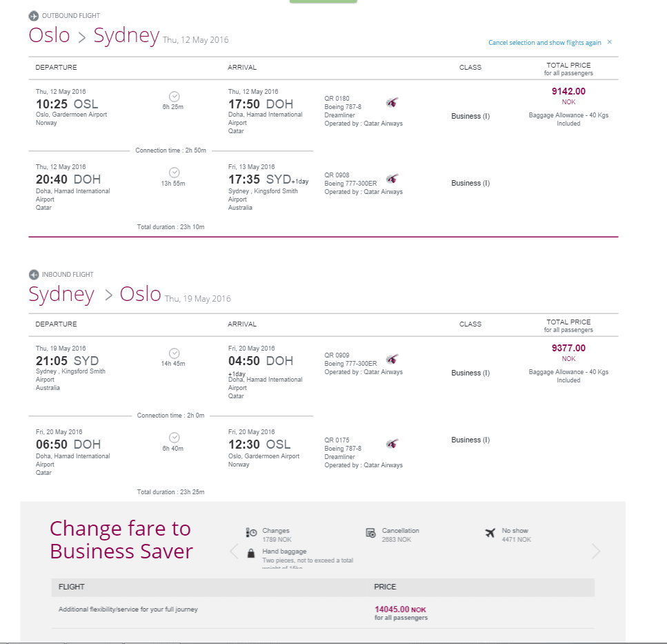
Task: Click the outbound flight plane icon
Action: tap(34, 16)
